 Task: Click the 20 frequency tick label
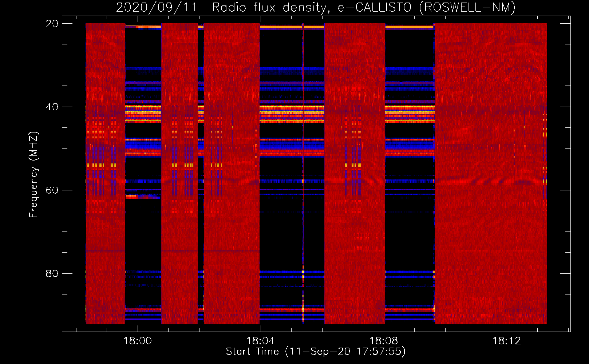point(52,24)
